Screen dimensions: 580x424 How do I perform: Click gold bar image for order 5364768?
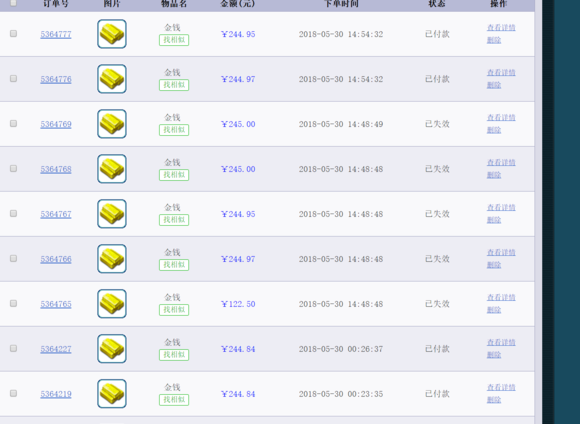click(112, 169)
